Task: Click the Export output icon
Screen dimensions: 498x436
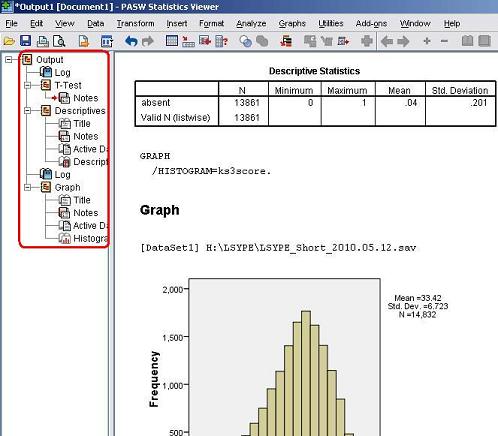Action: click(x=84, y=41)
